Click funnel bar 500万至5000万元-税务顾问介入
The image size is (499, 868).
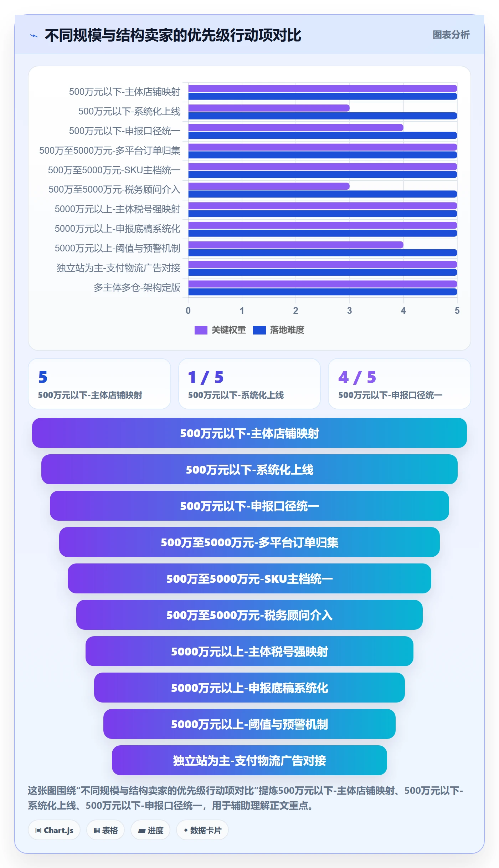tap(249, 615)
